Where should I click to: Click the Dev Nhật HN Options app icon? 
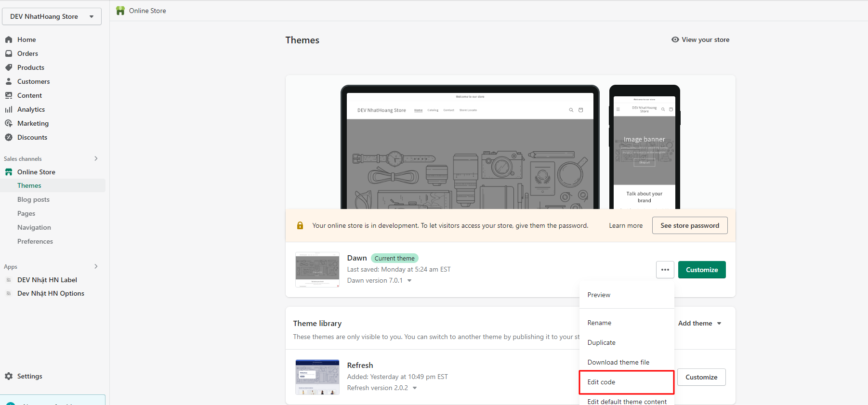[9, 293]
